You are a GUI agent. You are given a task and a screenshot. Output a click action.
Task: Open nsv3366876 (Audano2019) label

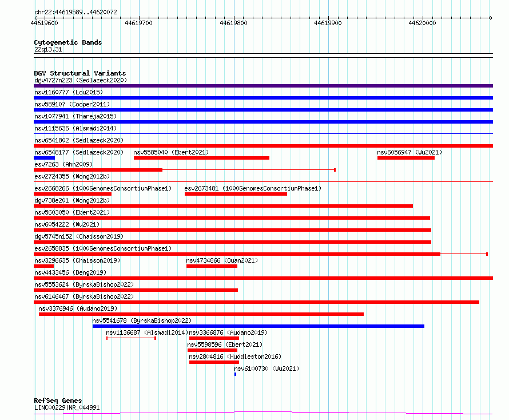click(x=228, y=332)
